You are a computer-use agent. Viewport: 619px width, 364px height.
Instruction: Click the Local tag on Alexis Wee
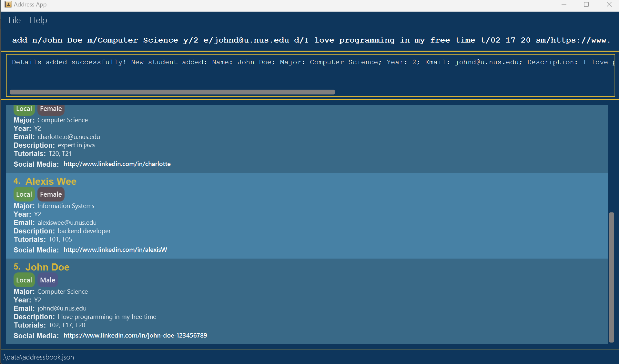[x=24, y=194]
